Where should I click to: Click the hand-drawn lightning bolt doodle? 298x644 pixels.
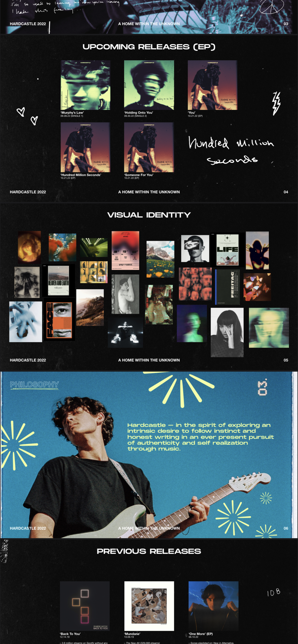[276, 104]
